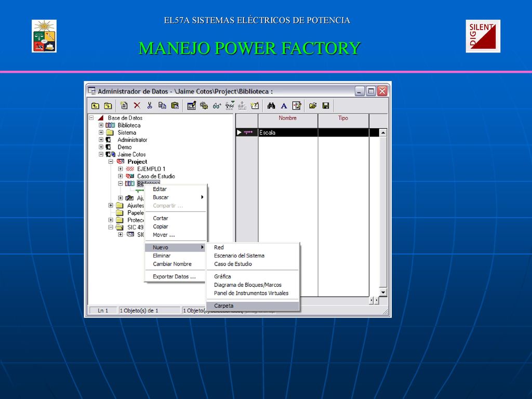Choose Panel de Instrumentos Virtuales
Screen dimensions: 532x399
coord(253,293)
